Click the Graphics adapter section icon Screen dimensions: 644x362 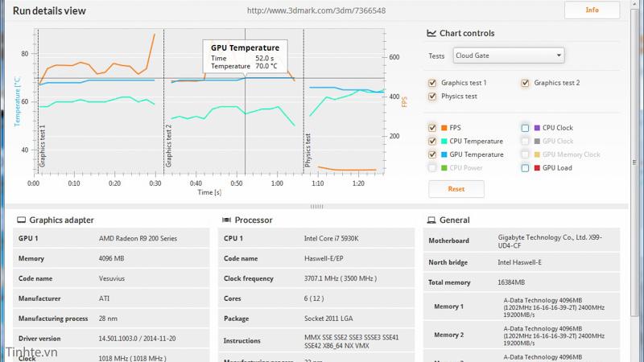20,220
